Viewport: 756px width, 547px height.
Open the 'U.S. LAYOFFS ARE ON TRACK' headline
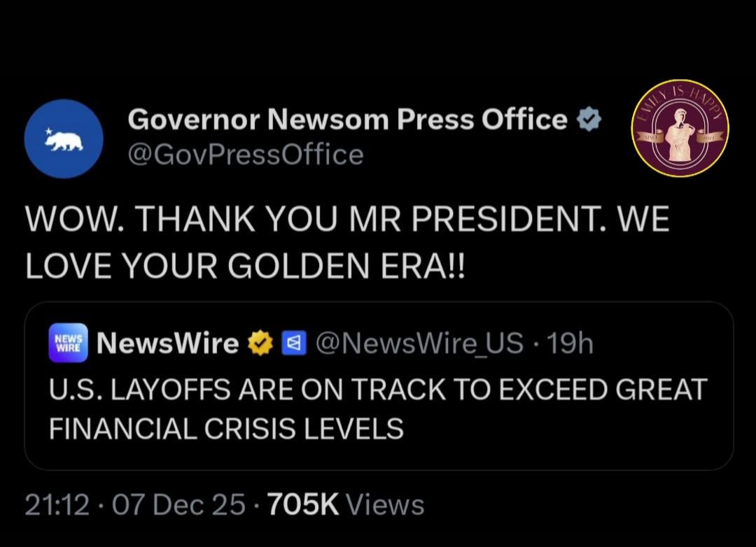pos(378,390)
